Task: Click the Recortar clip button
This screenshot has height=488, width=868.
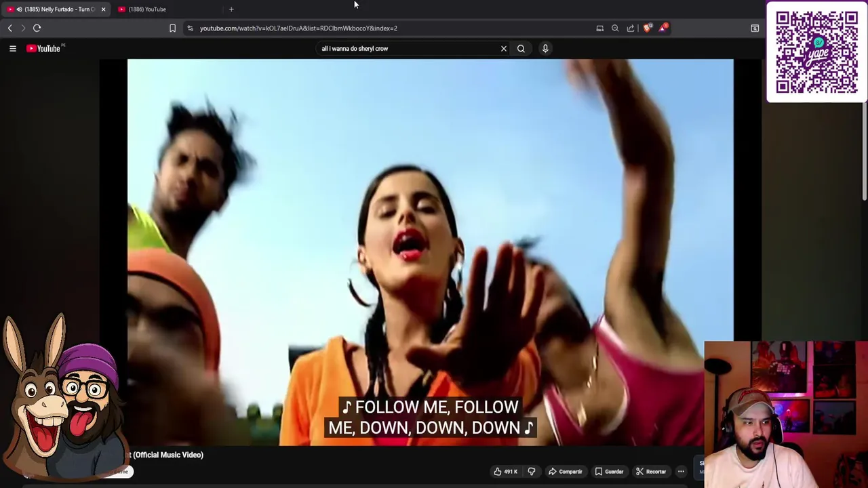Action: click(651, 472)
